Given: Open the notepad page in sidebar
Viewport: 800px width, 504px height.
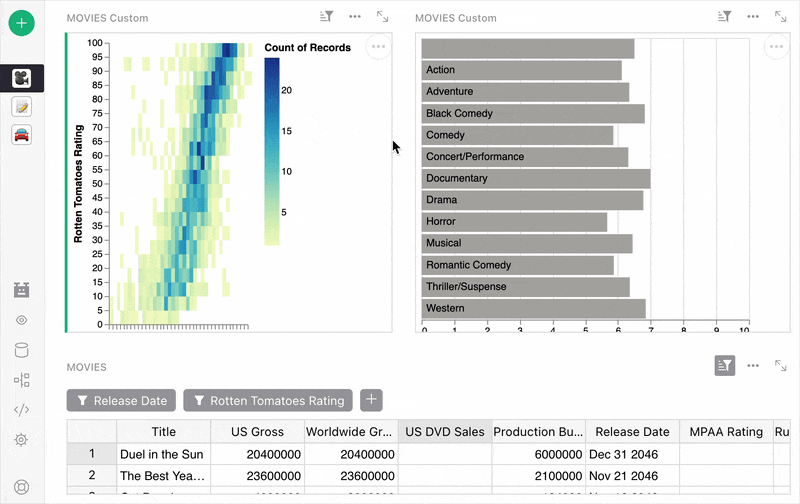Looking at the screenshot, I should point(22,106).
